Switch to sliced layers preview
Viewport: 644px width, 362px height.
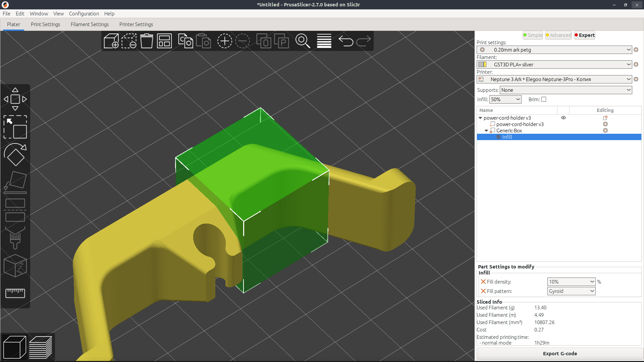coord(41,347)
